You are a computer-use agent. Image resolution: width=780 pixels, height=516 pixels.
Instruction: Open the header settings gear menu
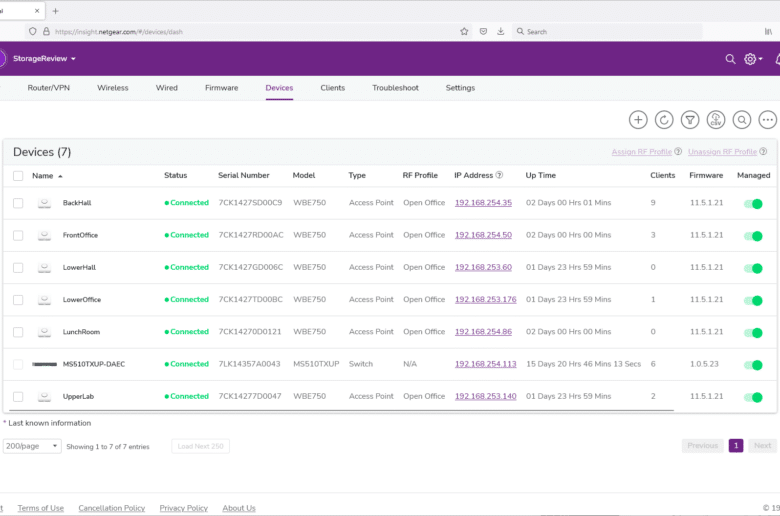pyautogui.click(x=753, y=59)
